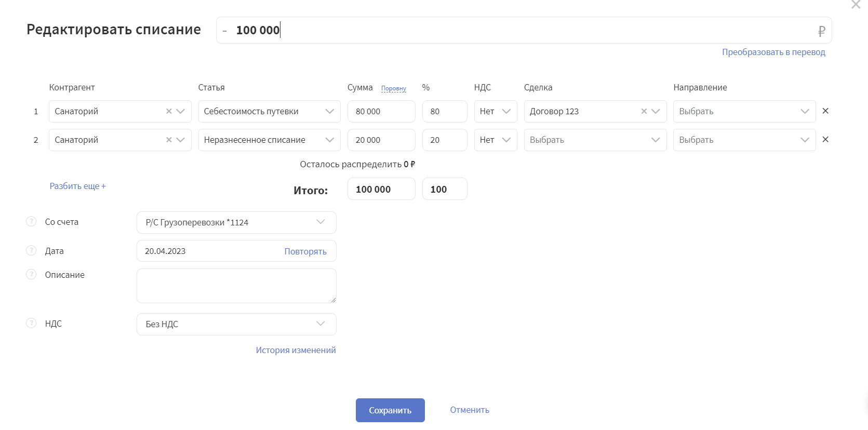Click the Отменить link
The height and width of the screenshot is (430, 868).
pyautogui.click(x=470, y=410)
